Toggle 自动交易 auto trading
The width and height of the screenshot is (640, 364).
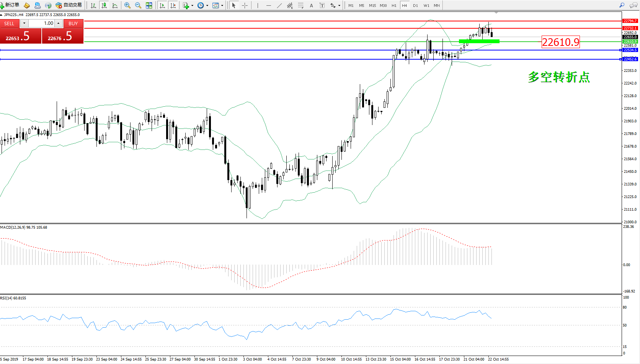click(x=69, y=5)
